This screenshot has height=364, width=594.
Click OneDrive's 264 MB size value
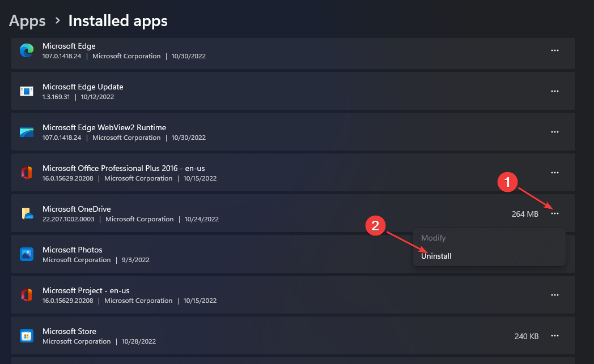click(525, 214)
